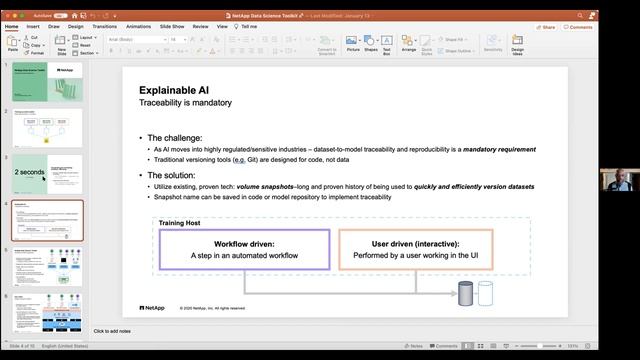Image resolution: width=640 pixels, height=360 pixels.
Task: Click the Share button
Action: [x=546, y=27]
